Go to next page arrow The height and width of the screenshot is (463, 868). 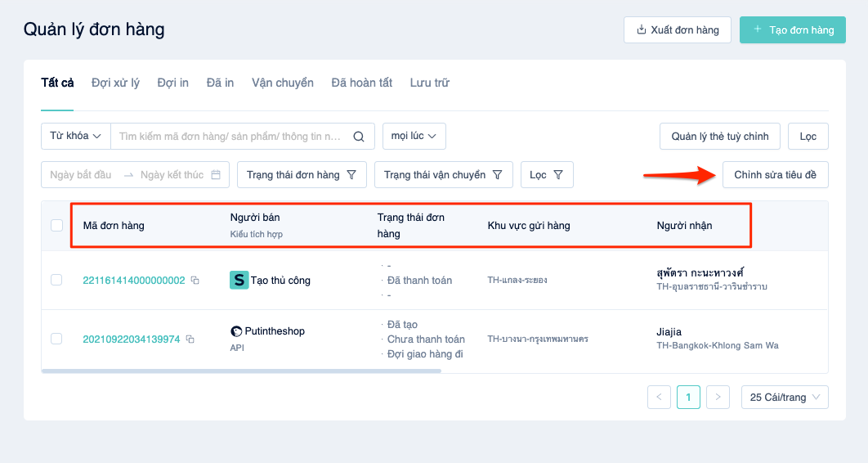(718, 397)
